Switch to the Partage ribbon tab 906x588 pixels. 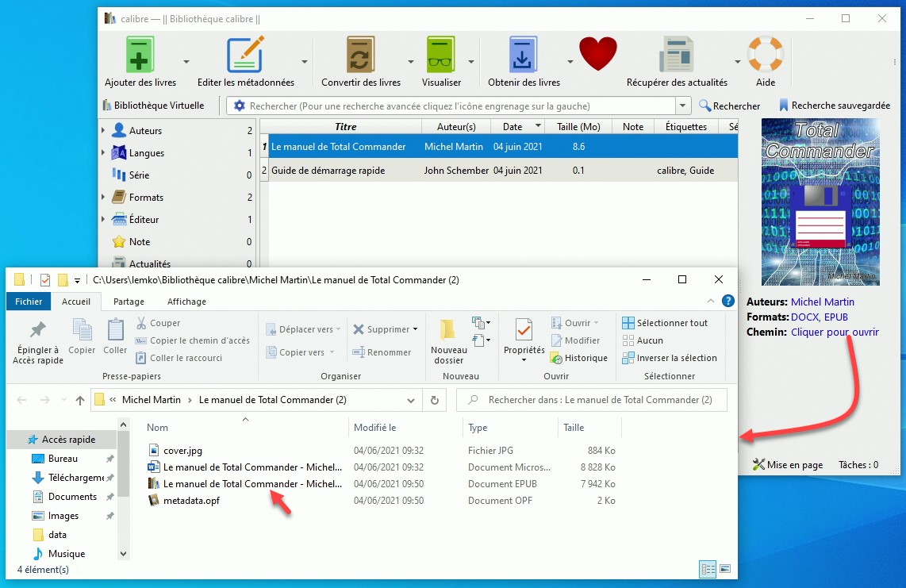(129, 302)
